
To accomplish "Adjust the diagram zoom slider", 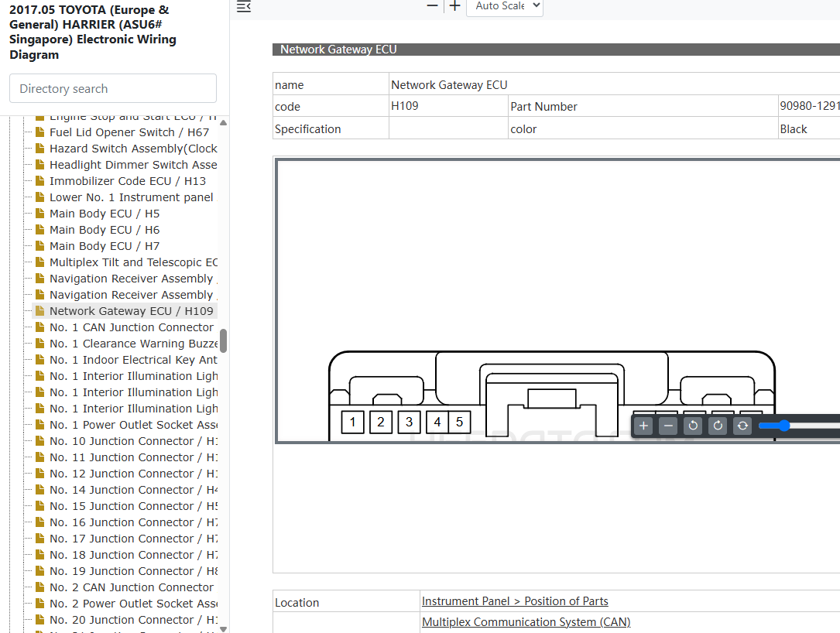I will click(x=784, y=426).
